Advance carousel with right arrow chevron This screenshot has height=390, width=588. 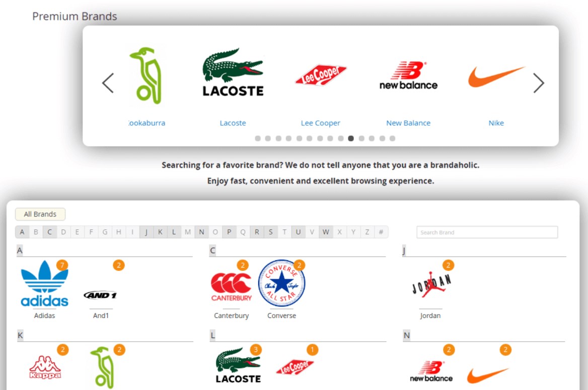click(x=539, y=83)
